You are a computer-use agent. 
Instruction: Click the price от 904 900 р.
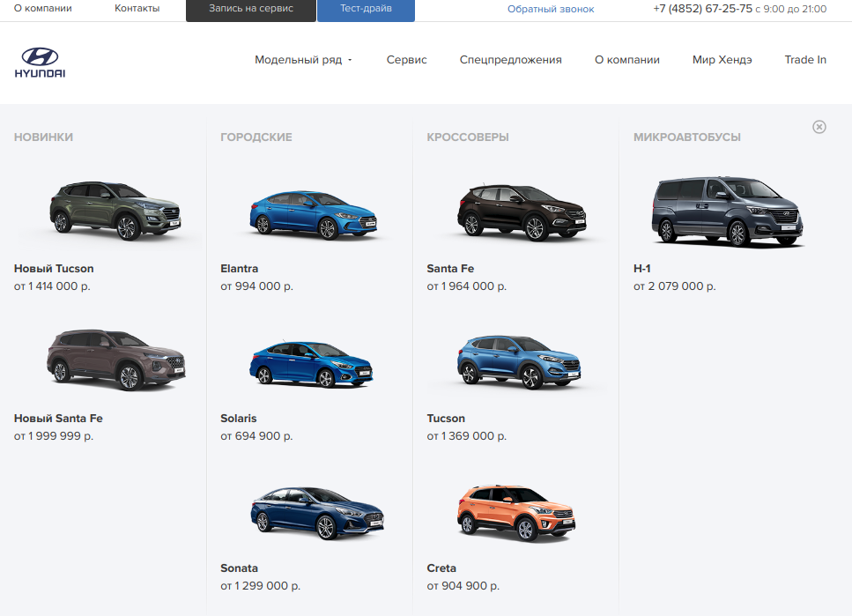tap(463, 586)
